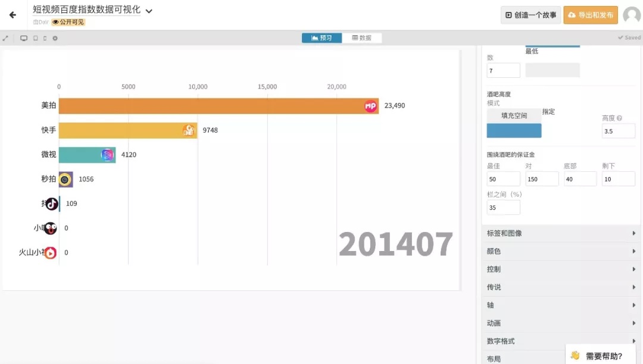
Task: Click the 1056 value label
Action: 86,179
